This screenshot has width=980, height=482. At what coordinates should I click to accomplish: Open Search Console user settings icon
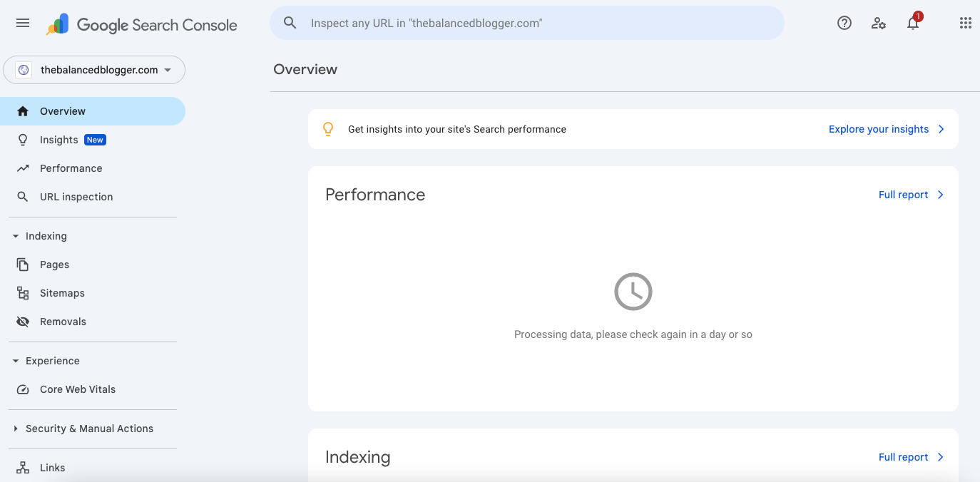click(x=879, y=24)
